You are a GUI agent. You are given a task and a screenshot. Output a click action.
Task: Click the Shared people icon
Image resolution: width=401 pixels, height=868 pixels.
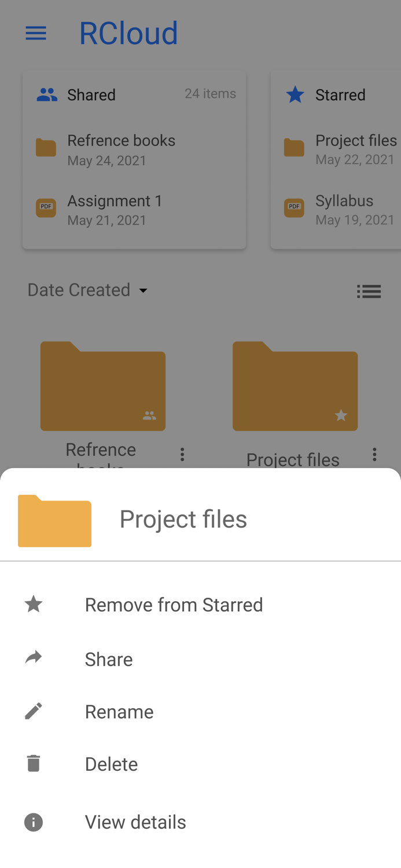[x=47, y=93]
